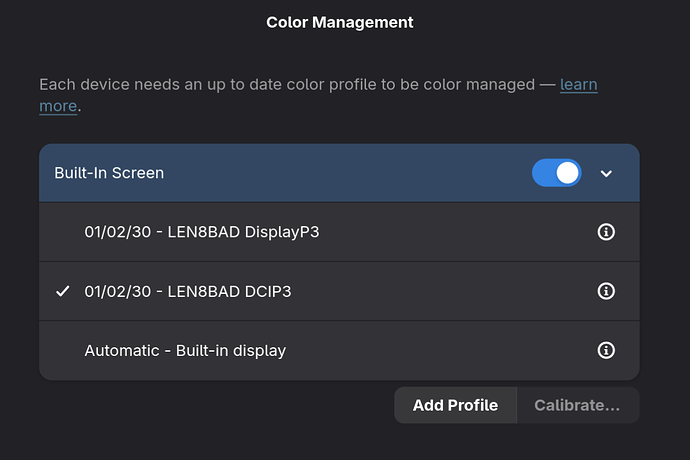Show details of Automatic Built-in display profile
The height and width of the screenshot is (460, 690).
click(605, 350)
